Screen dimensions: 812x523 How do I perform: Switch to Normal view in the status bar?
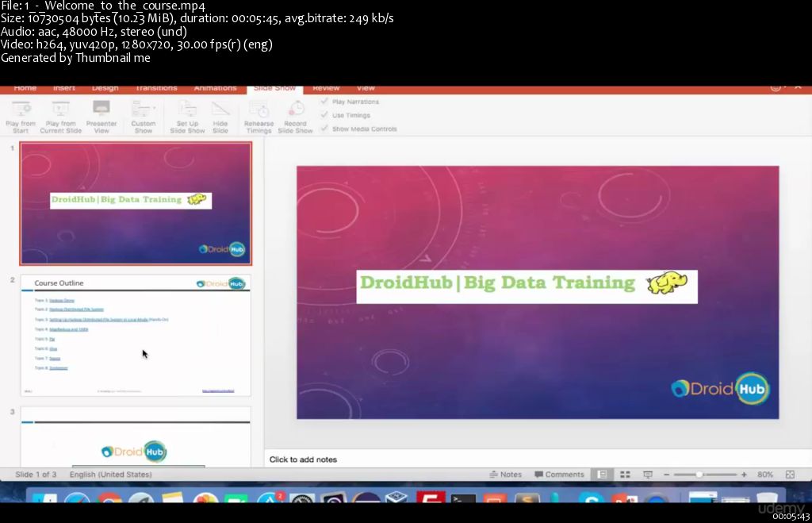click(x=603, y=475)
